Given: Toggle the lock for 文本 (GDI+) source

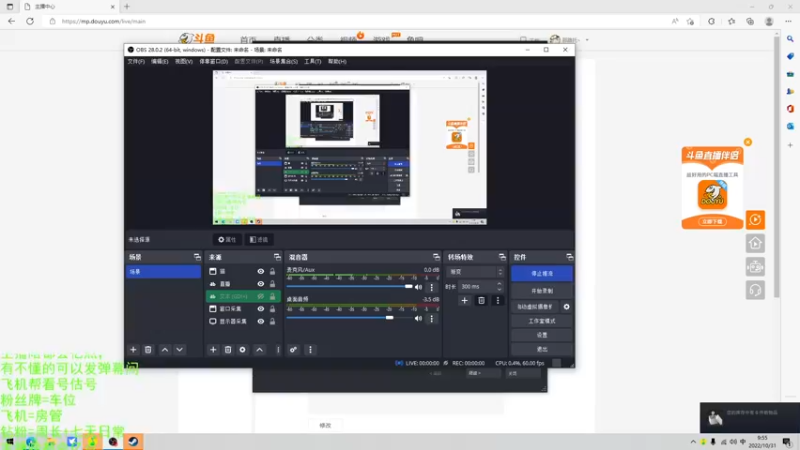Looking at the screenshot, I should pos(272,296).
